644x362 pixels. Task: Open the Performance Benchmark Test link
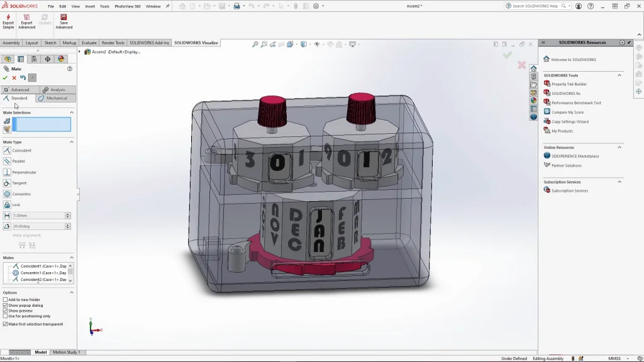pyautogui.click(x=577, y=102)
